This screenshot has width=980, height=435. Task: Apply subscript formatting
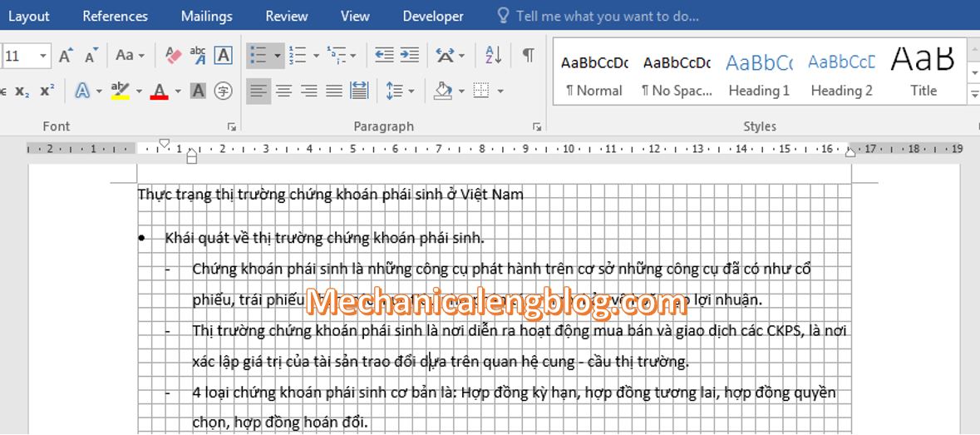click(22, 91)
